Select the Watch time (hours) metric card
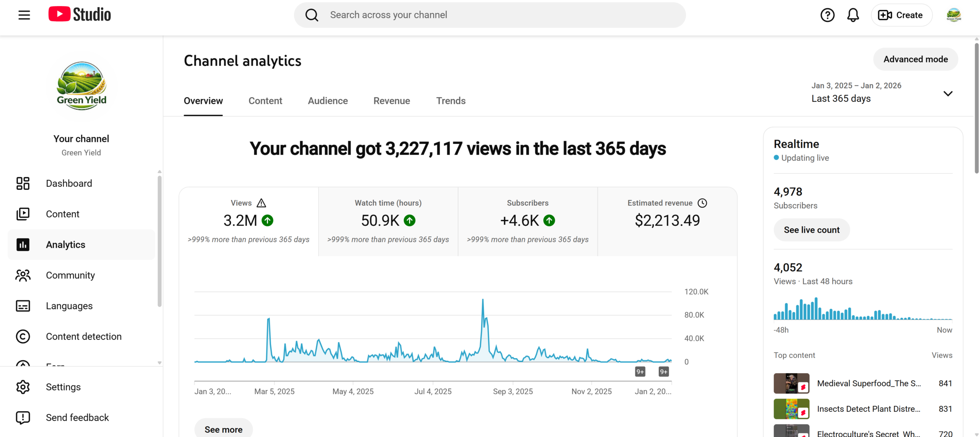Screen dimensions: 980x437 pos(388,221)
